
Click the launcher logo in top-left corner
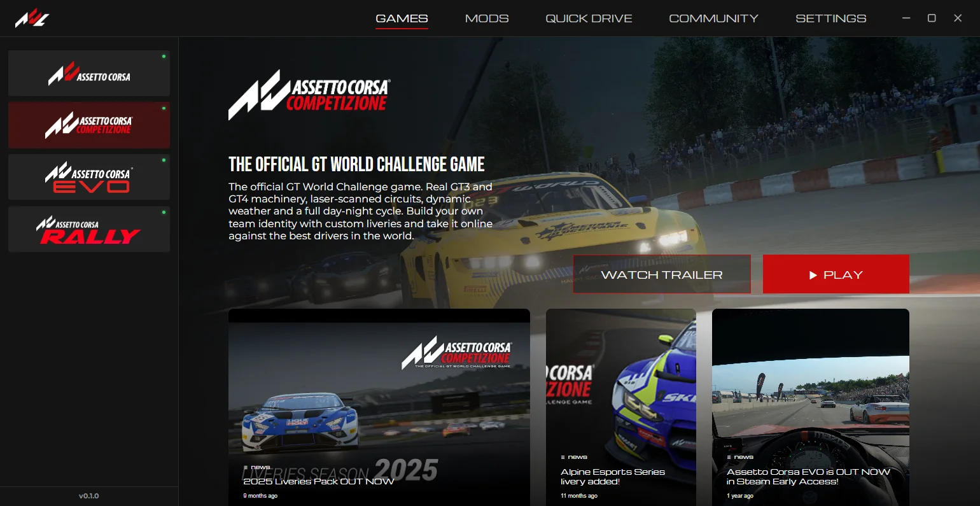click(32, 18)
